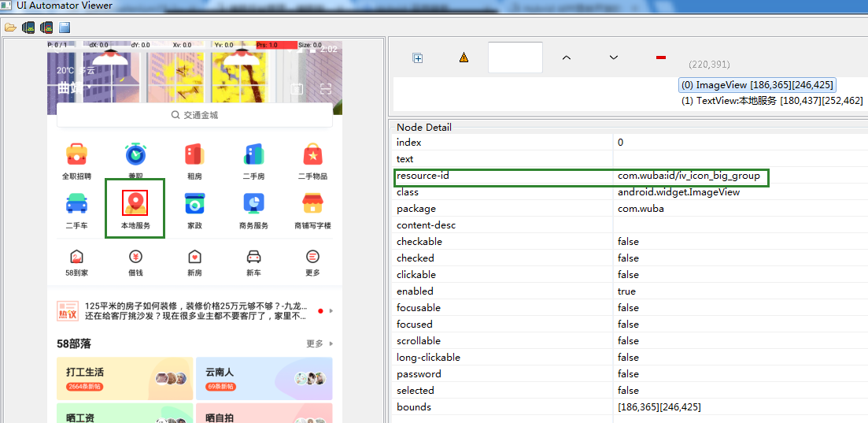This screenshot has width=868, height=423.
Task: Click the 借钱 yen coin icon
Action: 135,257
